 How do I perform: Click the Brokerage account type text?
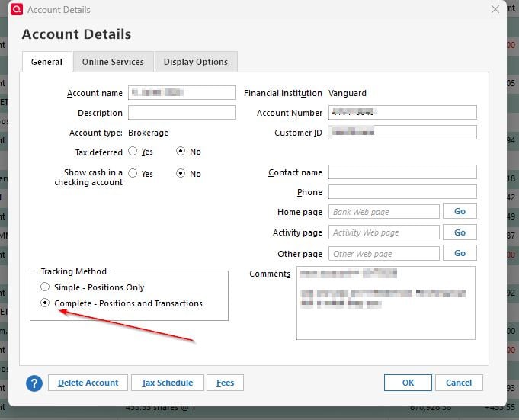(x=148, y=133)
